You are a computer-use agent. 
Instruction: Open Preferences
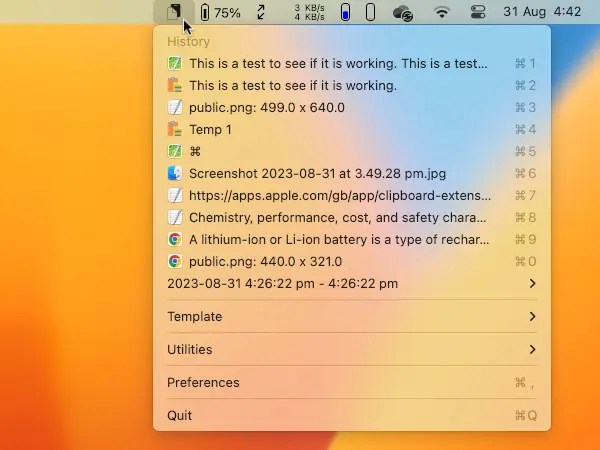352,382
